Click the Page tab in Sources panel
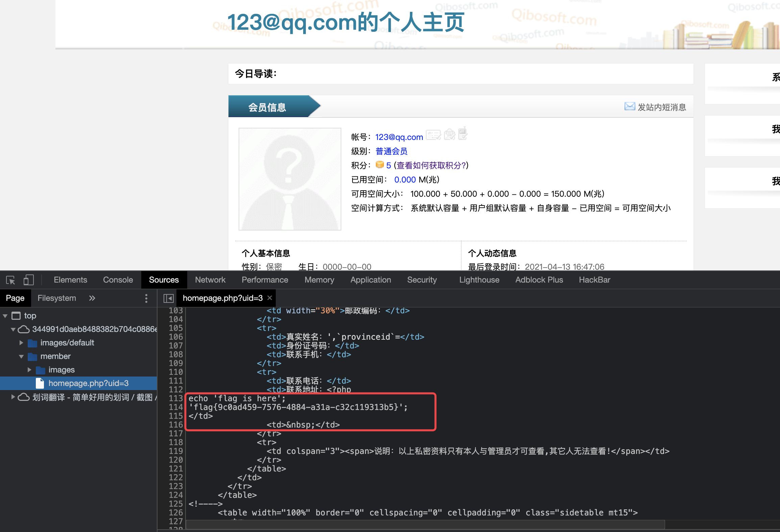The image size is (780, 532). coord(14,297)
